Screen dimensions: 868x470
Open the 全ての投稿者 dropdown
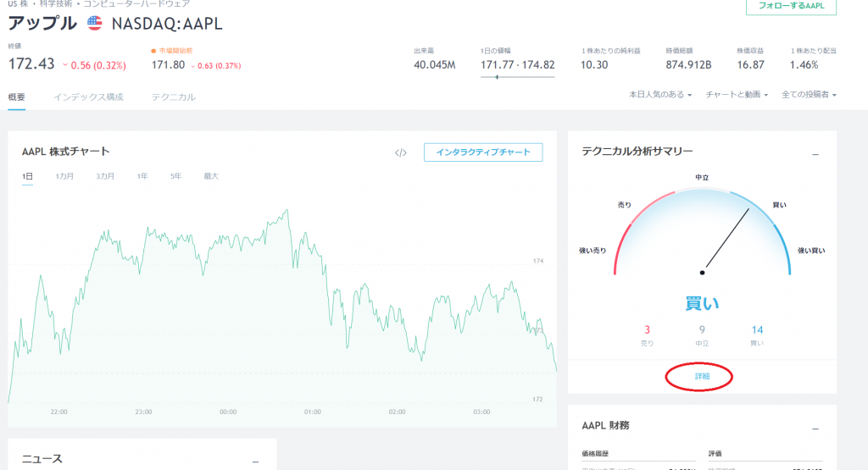point(808,95)
